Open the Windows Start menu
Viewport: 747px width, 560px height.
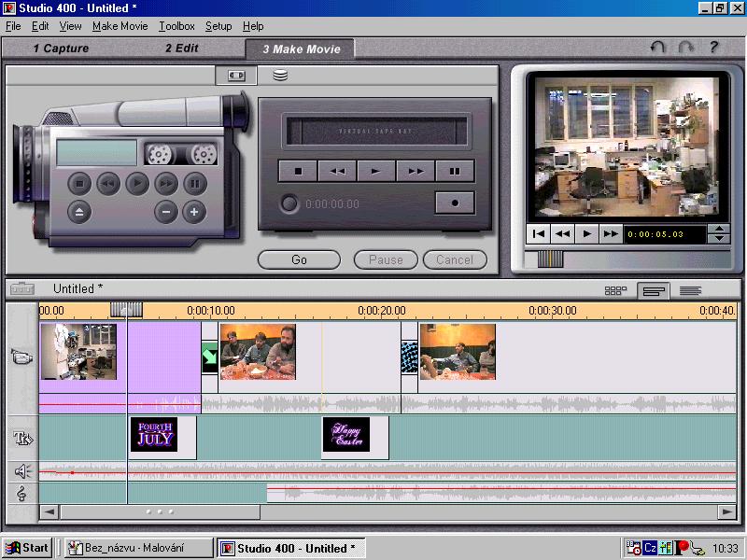(27, 548)
